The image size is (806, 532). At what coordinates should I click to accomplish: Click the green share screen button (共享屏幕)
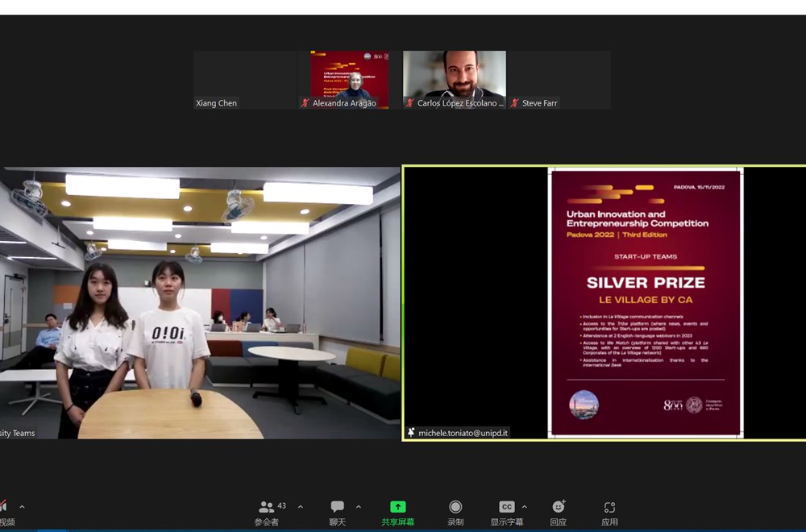(x=398, y=513)
